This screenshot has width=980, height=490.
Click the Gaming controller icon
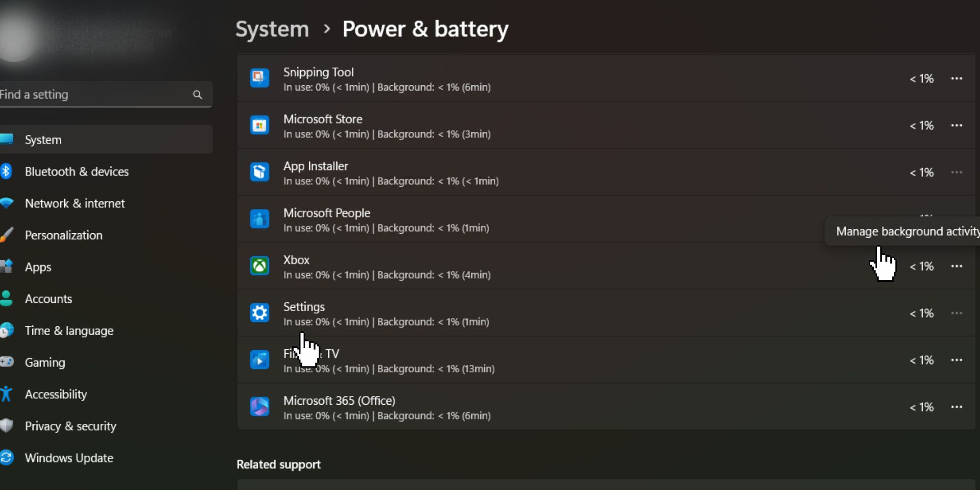point(7,362)
